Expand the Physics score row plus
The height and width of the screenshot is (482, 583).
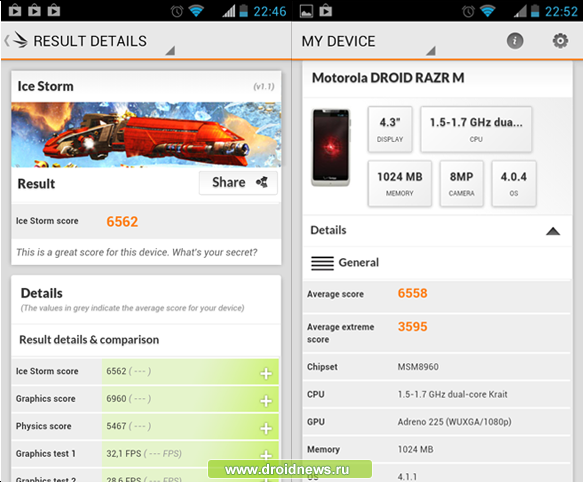[x=266, y=428]
